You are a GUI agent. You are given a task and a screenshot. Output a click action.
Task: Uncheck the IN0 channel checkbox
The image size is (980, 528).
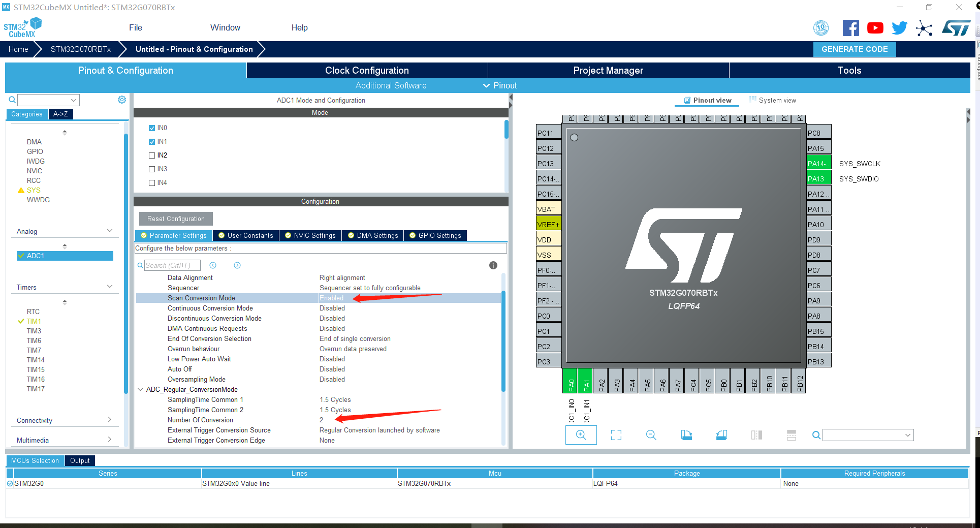(152, 128)
